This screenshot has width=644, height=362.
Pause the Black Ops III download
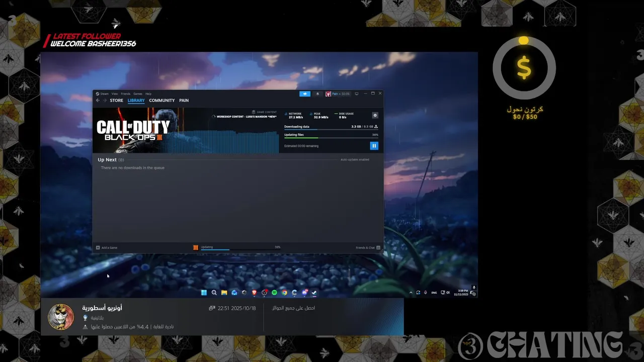(374, 146)
